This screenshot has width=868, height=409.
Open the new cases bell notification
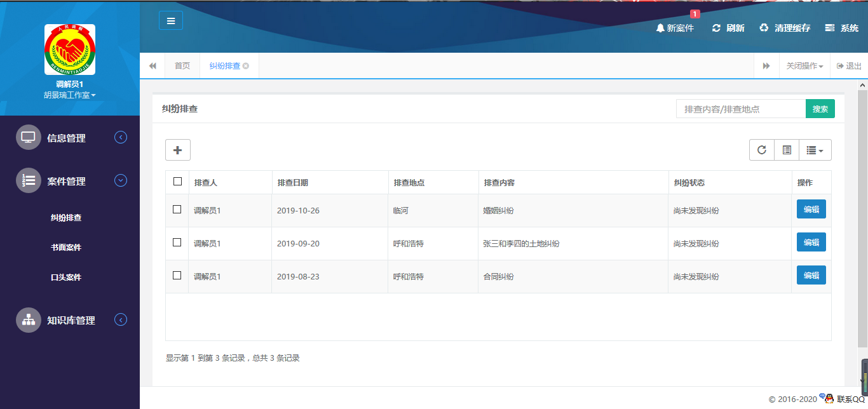tap(661, 28)
